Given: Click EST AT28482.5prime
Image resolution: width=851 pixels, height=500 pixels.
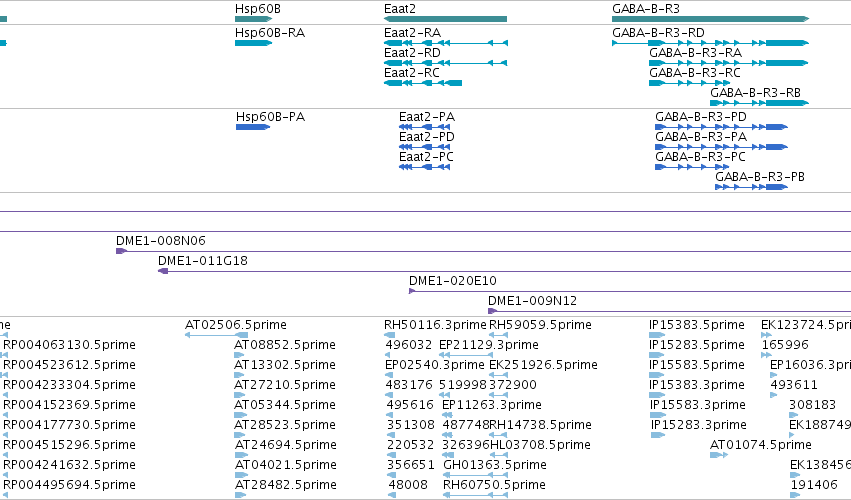Looking at the screenshot, I should (x=285, y=485).
